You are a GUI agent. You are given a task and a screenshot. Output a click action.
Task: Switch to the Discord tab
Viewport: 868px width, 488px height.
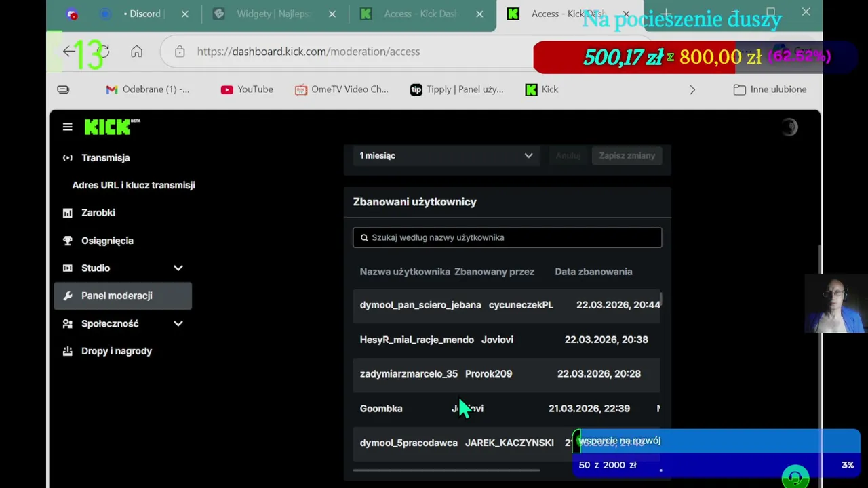[x=142, y=14]
